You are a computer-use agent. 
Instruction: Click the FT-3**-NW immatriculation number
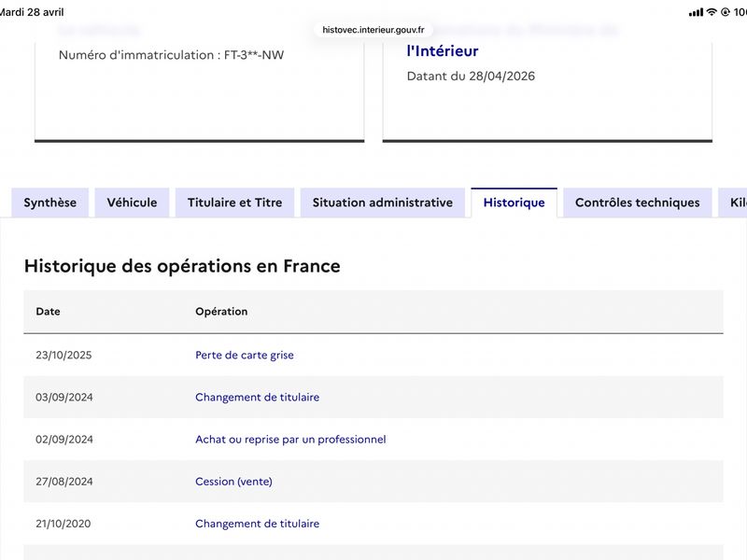pos(254,55)
